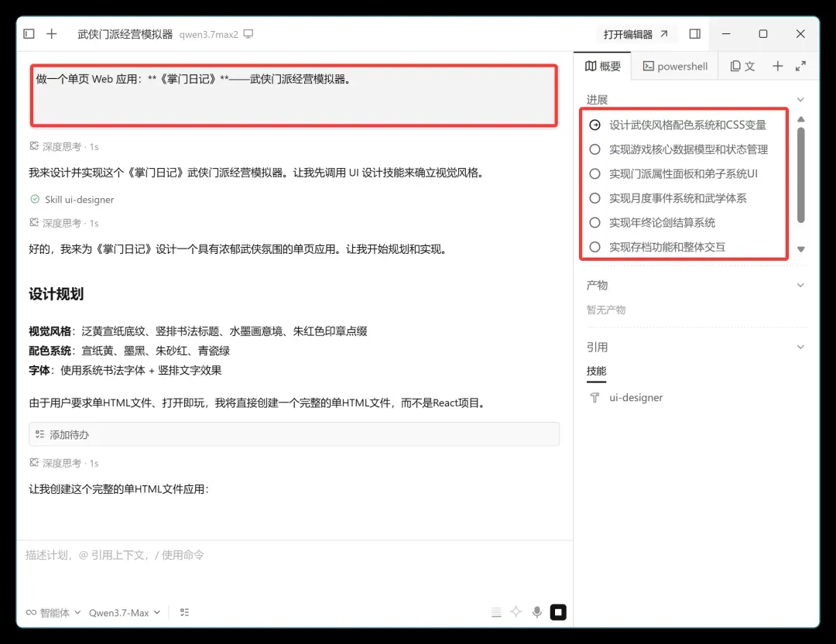Click the 暂无产物 text

click(x=606, y=310)
